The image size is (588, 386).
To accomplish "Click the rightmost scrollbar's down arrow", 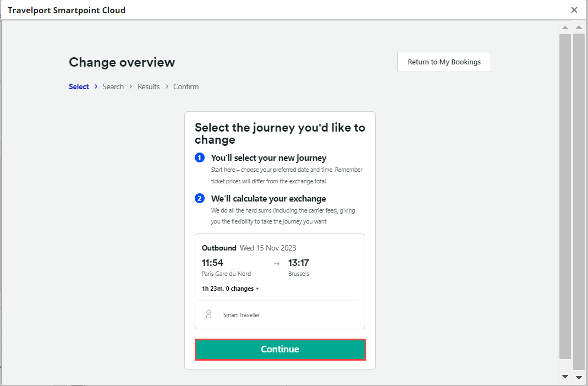I will (x=579, y=377).
